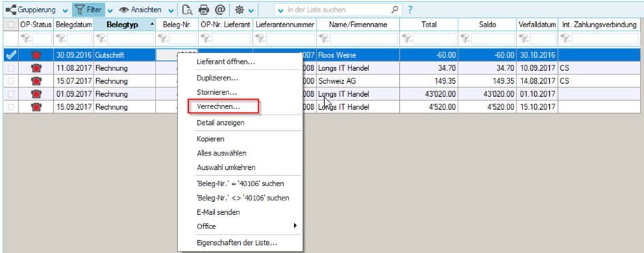The height and width of the screenshot is (253, 644).
Task: Click the filter funnel icon under OP-Status
Action: click(26, 39)
